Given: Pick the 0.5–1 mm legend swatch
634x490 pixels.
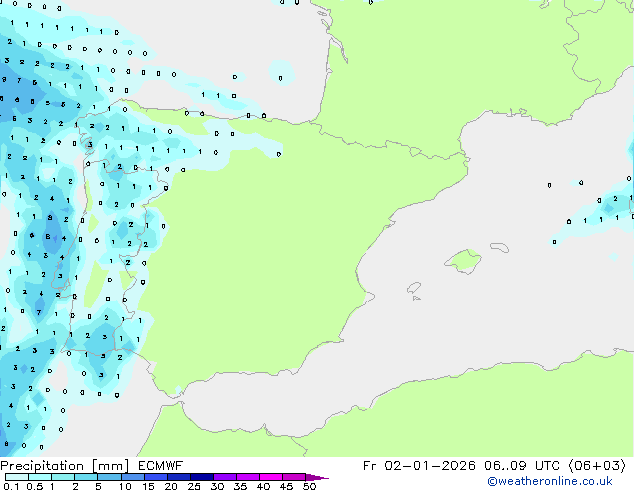Looking at the screenshot, I should 40,477.
